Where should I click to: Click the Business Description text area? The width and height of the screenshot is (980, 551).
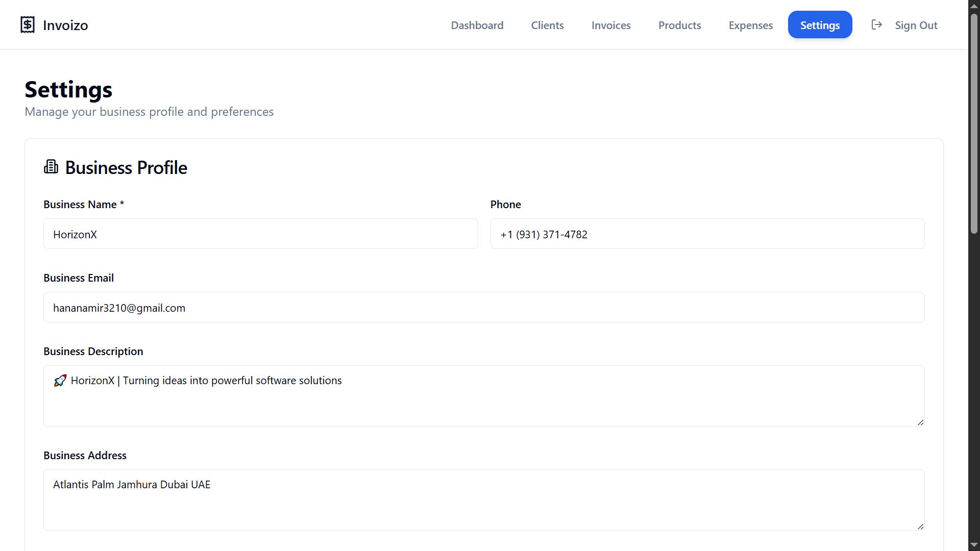pos(483,396)
